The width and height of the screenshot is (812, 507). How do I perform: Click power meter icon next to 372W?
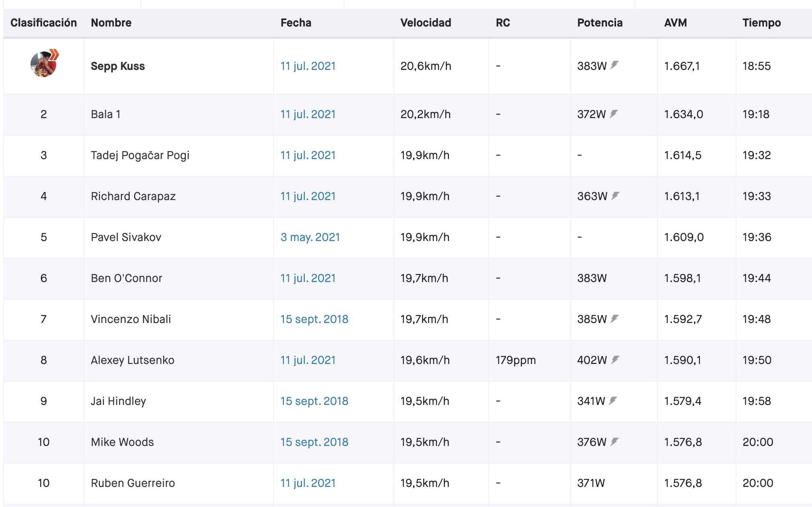(614, 114)
